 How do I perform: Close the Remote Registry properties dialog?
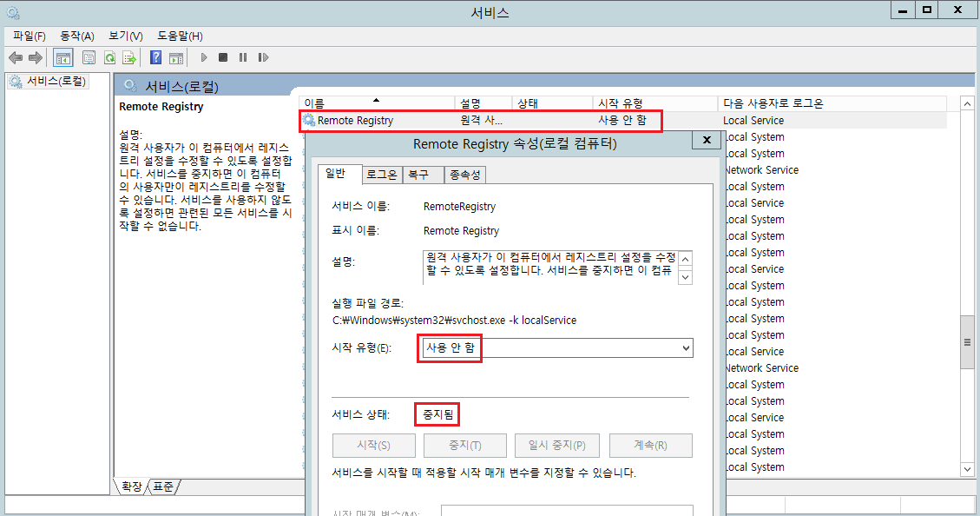[707, 140]
